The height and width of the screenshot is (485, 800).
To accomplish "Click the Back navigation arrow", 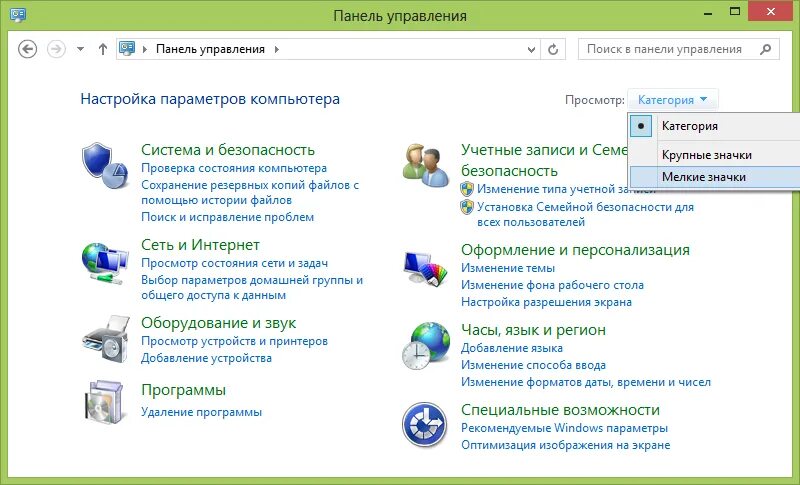I will 28,49.
